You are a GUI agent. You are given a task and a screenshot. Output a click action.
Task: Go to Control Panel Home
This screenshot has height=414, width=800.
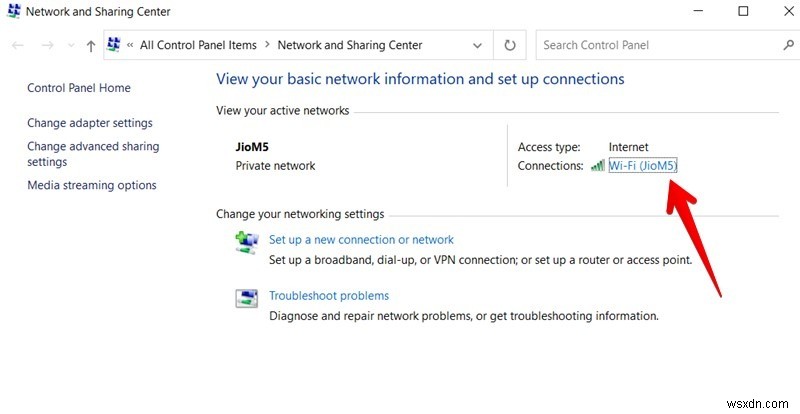pyautogui.click(x=79, y=88)
